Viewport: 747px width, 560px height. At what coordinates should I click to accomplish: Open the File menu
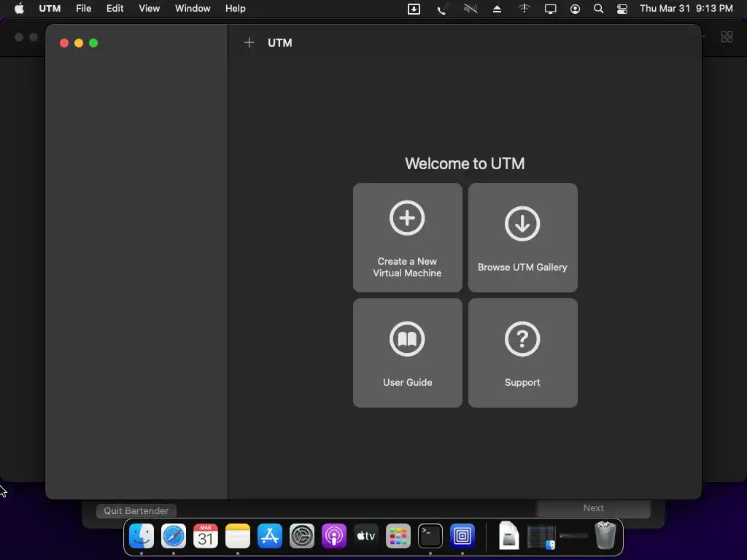click(83, 9)
